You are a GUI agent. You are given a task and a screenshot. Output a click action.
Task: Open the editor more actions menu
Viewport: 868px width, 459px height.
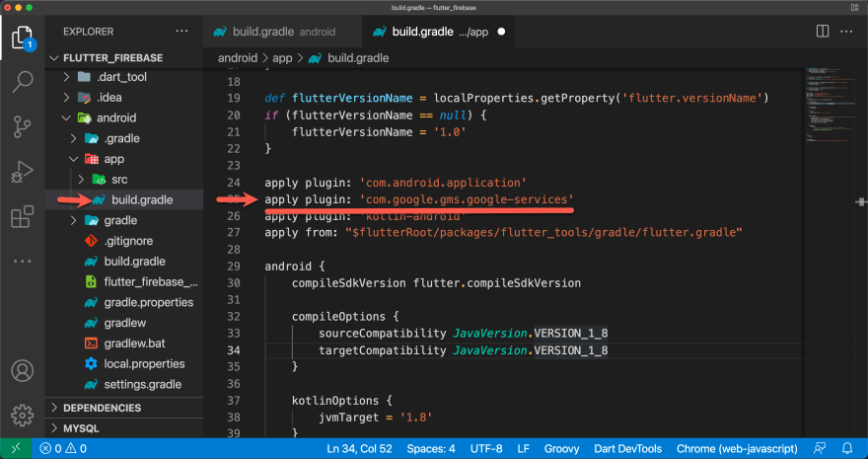(x=846, y=32)
